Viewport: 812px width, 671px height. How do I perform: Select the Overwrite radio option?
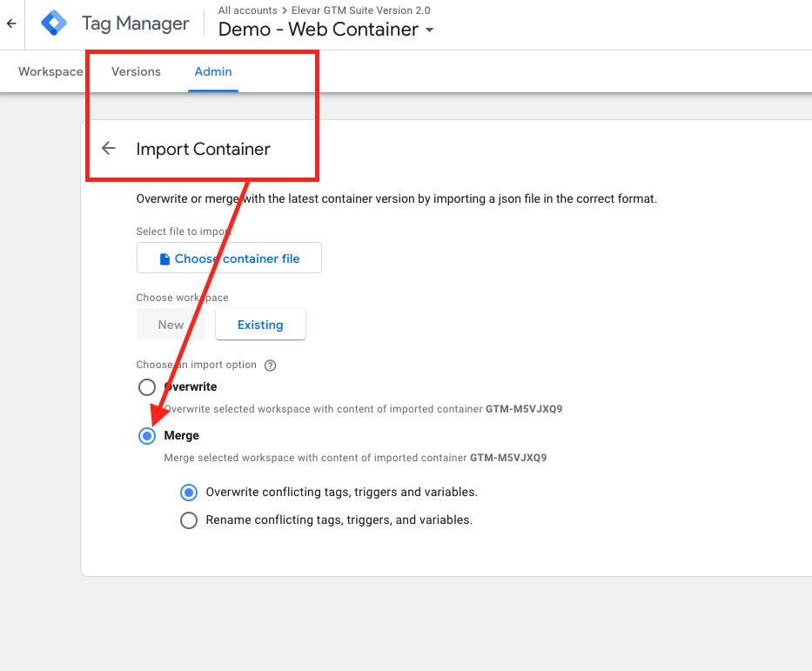tap(147, 387)
